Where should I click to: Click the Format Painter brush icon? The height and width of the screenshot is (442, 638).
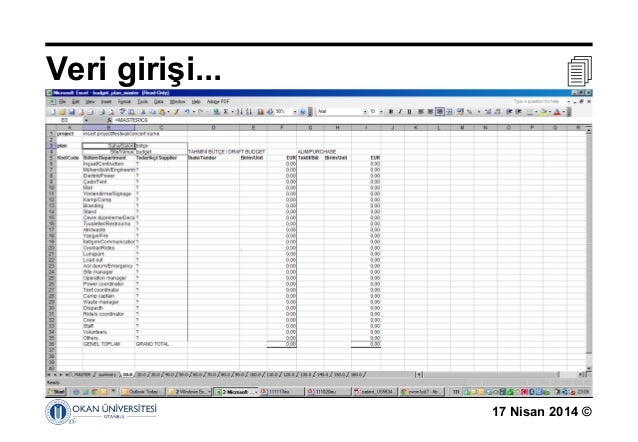click(176, 112)
